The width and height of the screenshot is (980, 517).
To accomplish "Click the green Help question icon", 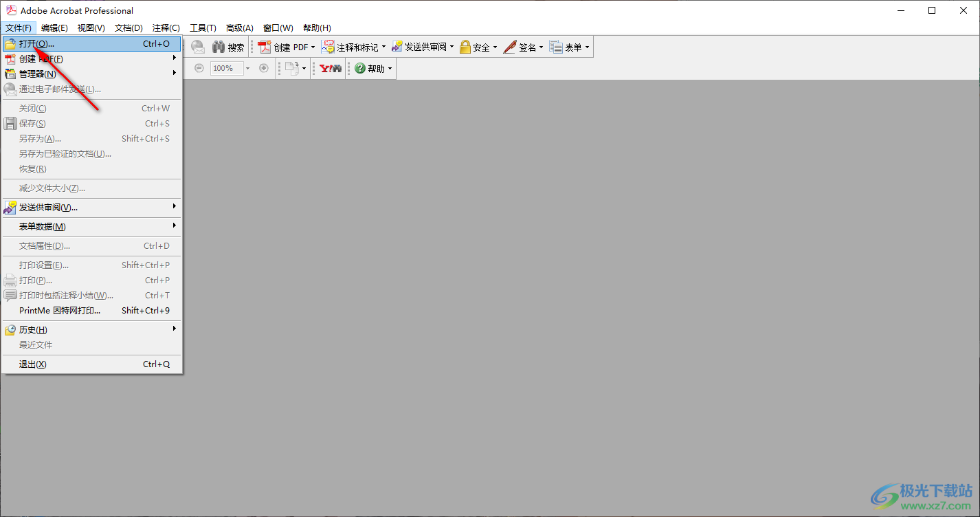I will click(x=360, y=69).
